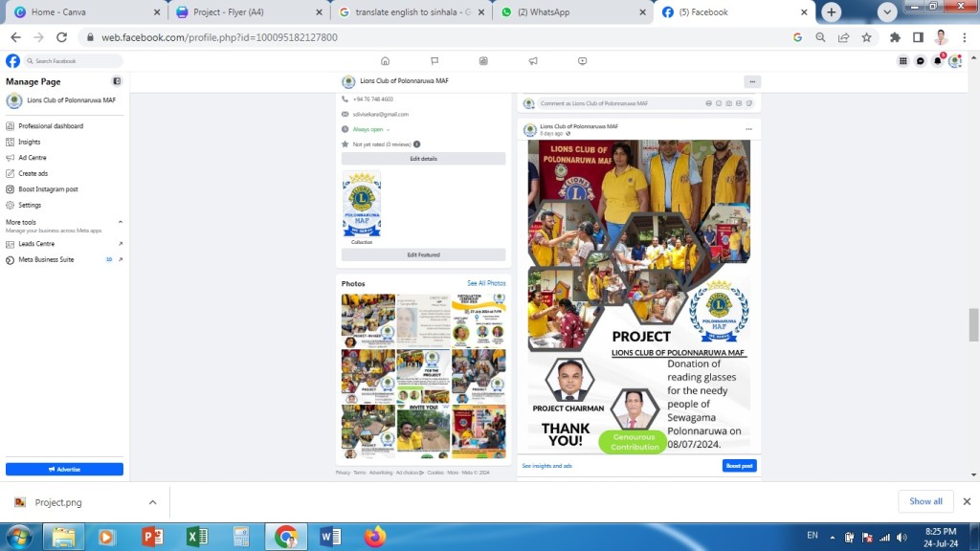This screenshot has width=980, height=551.
Task: Open Messenger chat icon
Action: pyautogui.click(x=920, y=60)
